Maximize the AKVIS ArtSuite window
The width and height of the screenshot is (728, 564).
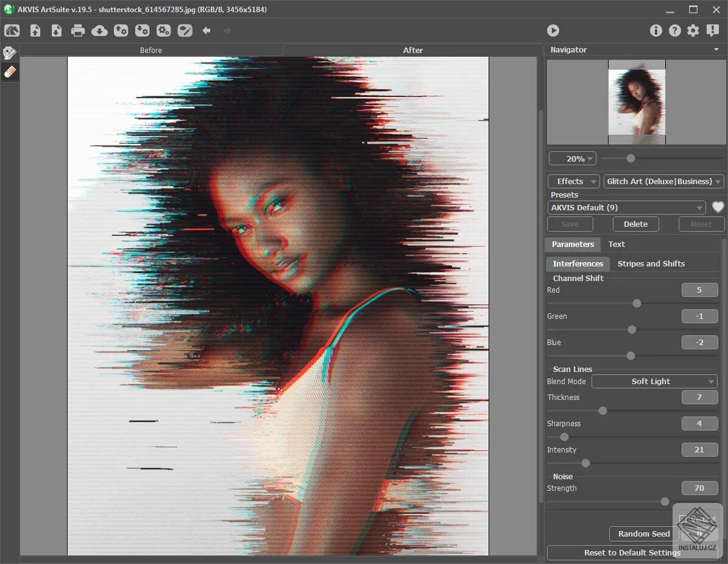(693, 10)
